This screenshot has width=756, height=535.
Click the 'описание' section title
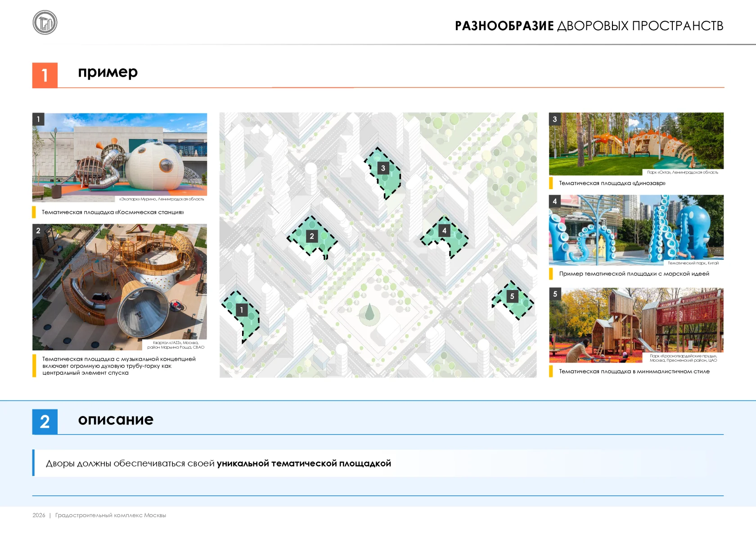[x=116, y=419]
